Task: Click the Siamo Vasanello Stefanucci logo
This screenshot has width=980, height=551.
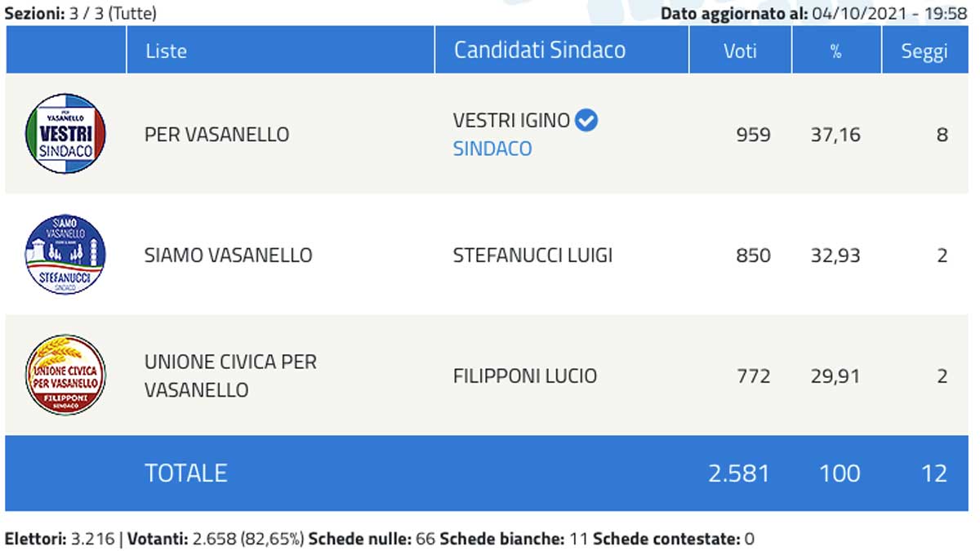Action: (x=66, y=255)
